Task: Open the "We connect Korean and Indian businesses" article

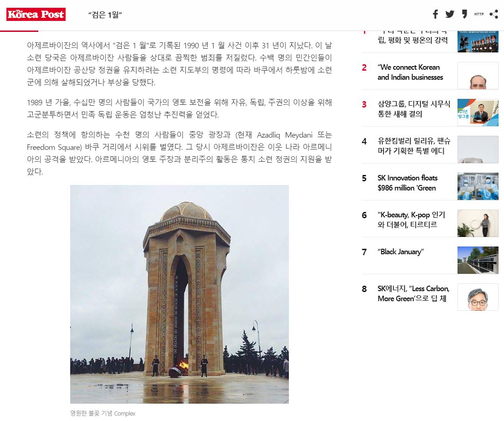Action: click(x=410, y=72)
